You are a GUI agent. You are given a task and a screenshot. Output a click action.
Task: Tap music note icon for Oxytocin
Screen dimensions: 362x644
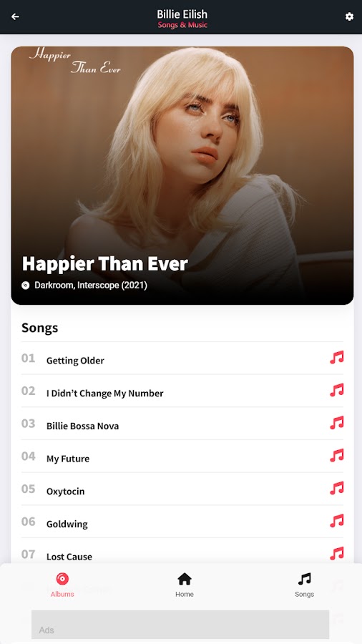click(x=336, y=488)
